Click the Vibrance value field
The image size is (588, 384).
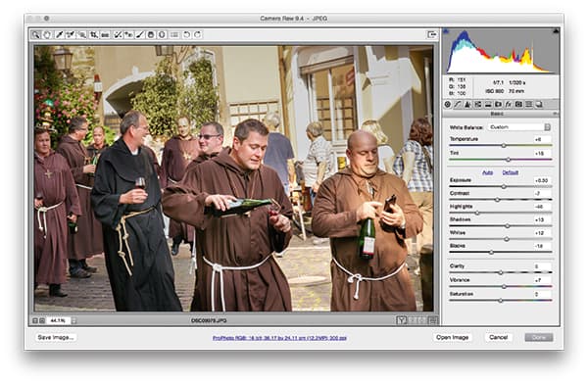tap(542, 280)
